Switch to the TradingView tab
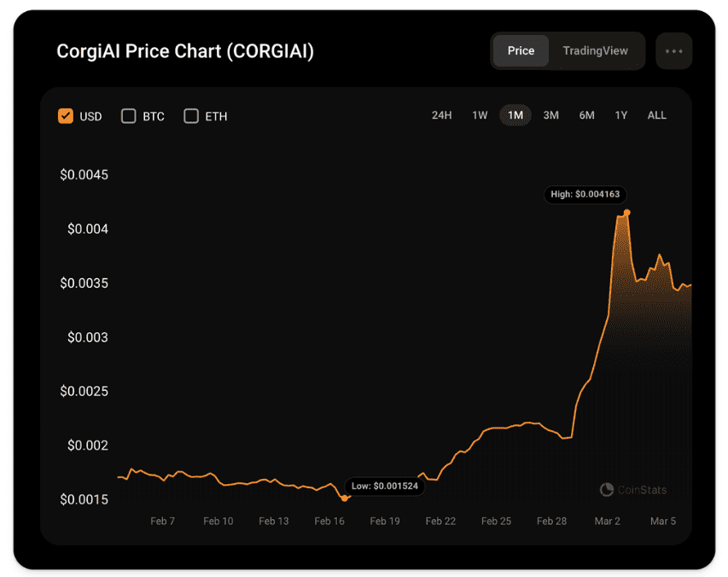The width and height of the screenshot is (728, 577). point(595,50)
